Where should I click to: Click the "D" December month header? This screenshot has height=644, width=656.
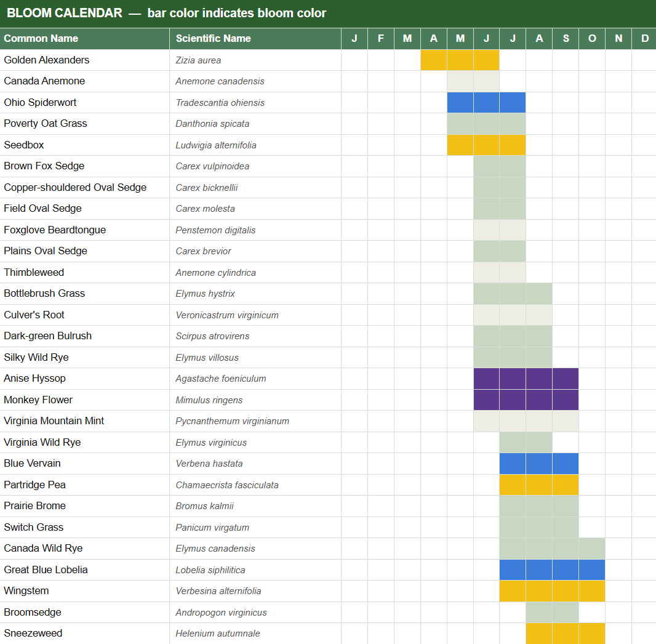[644, 39]
